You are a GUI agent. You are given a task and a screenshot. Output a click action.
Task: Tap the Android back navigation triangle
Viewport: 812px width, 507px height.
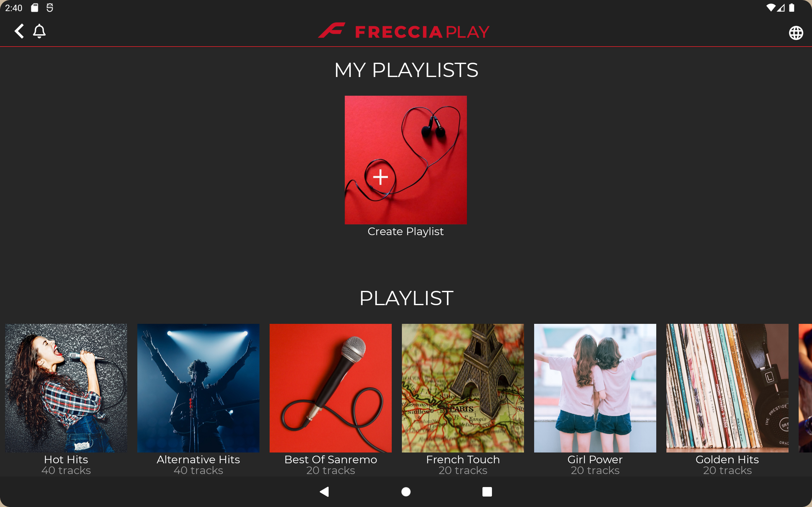324,491
